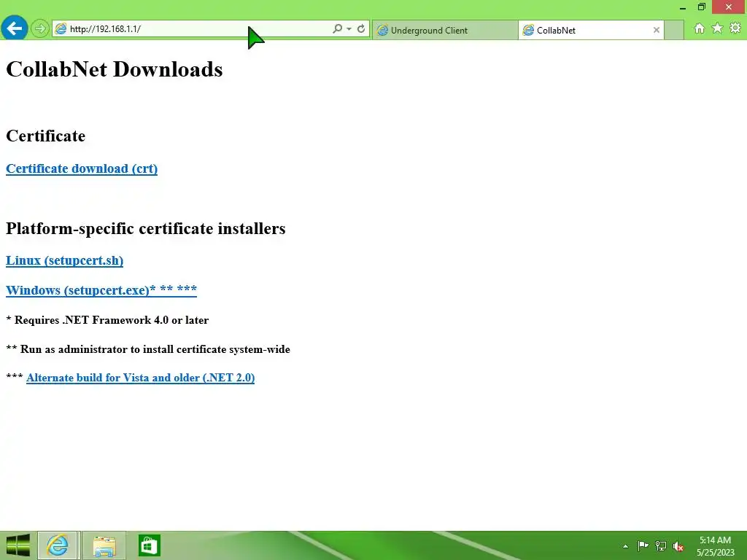Click the Internet Explorer taskbar icon
The width and height of the screenshot is (747, 560).
click(x=57, y=545)
